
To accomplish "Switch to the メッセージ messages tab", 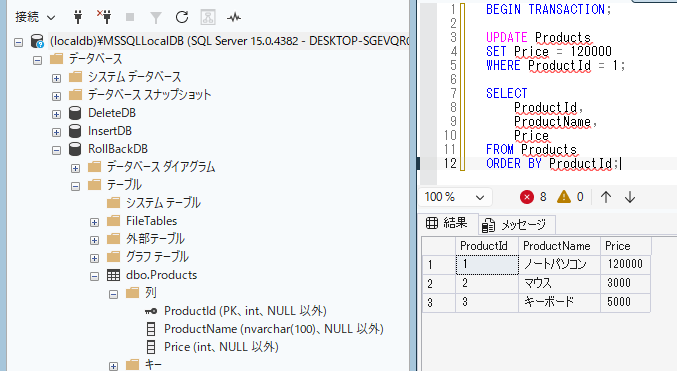I will pyautogui.click(x=516, y=225).
